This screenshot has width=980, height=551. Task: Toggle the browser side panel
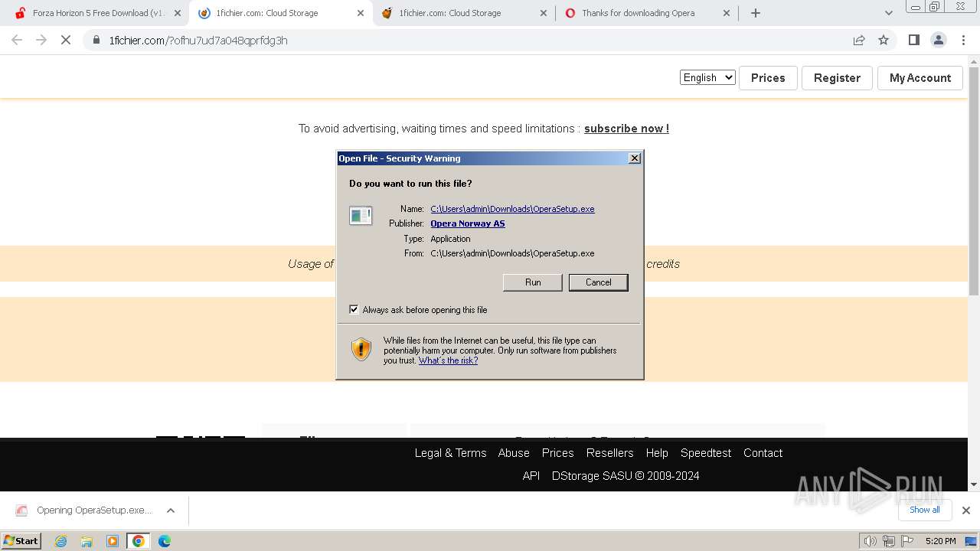[913, 40]
